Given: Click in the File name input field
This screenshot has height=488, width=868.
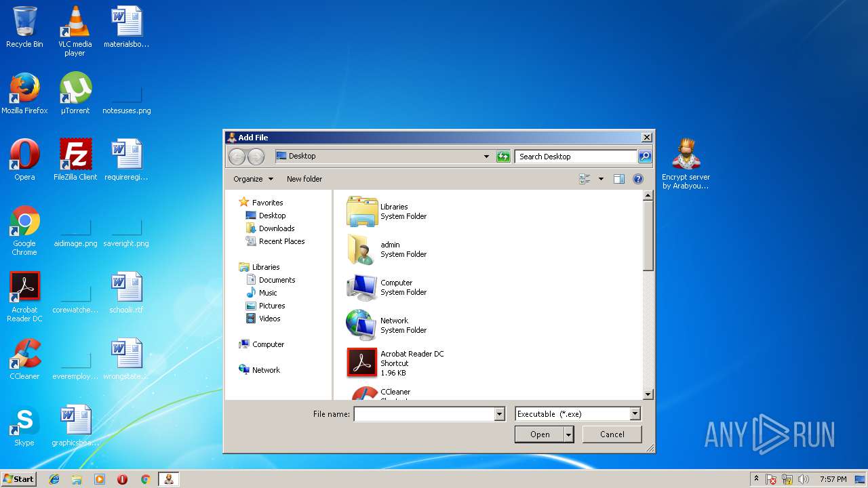Looking at the screenshot, I should coord(425,414).
